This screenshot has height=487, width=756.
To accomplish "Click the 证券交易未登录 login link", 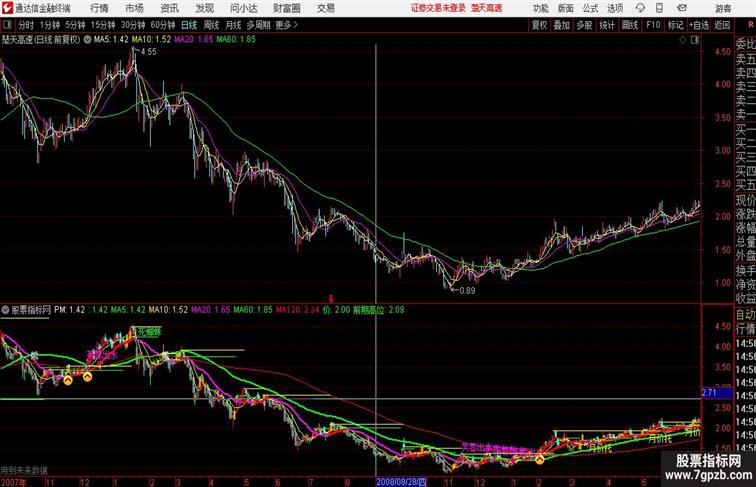I will (438, 8).
